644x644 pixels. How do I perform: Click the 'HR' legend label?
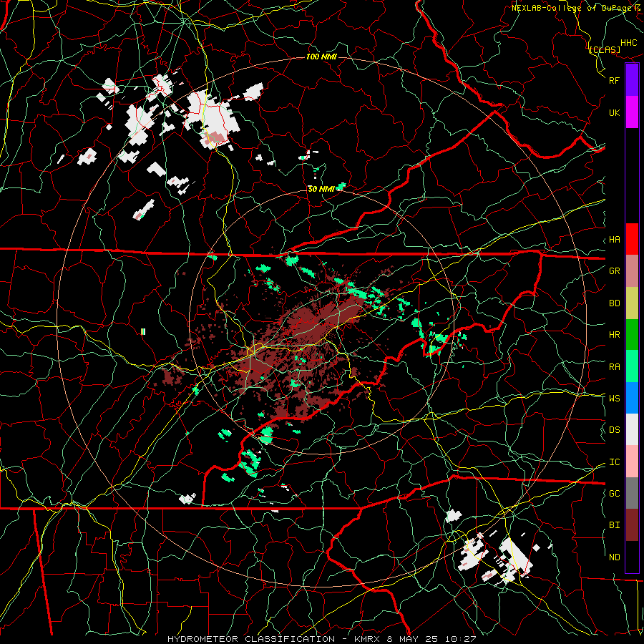click(614, 335)
